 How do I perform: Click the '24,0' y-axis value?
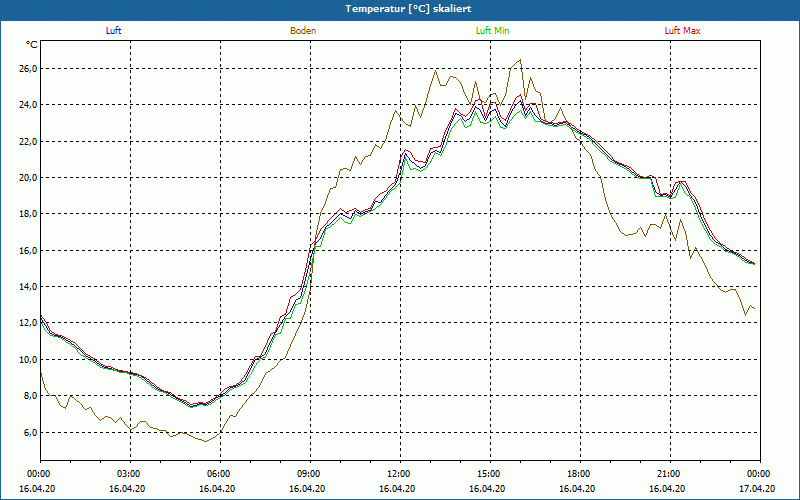point(28,105)
